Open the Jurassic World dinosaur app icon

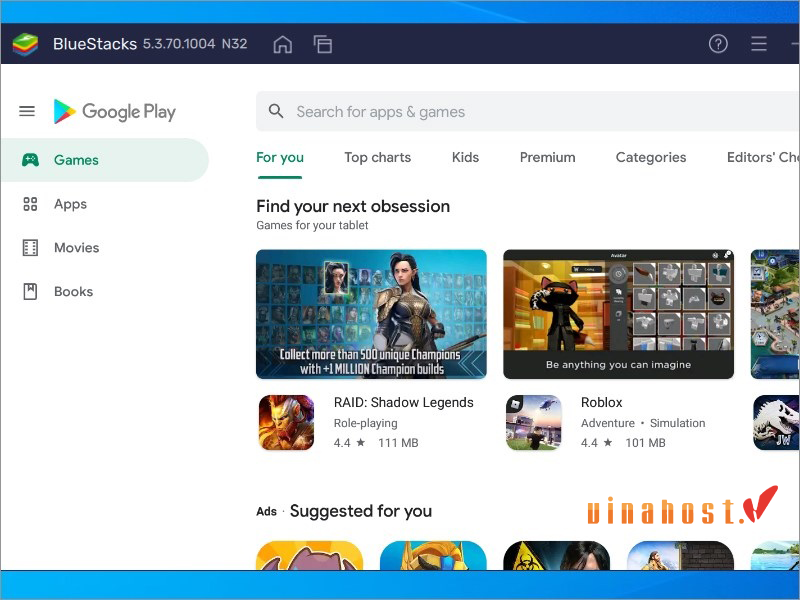coord(777,422)
